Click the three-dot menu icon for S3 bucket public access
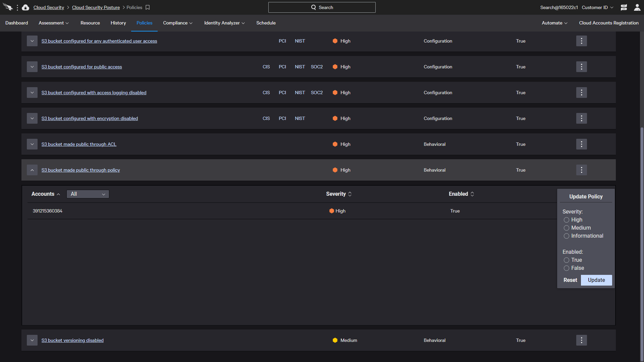Viewport: 644px width, 362px height. coord(582,67)
